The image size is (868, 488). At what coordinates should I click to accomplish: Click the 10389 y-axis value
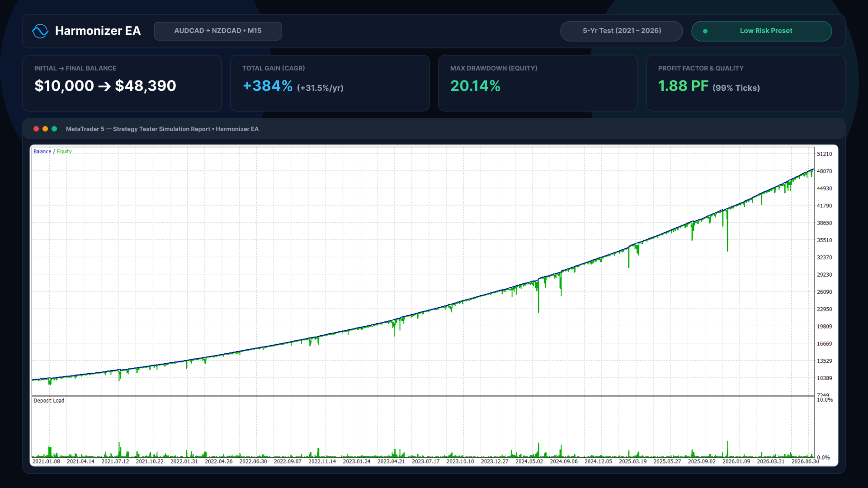coord(824,378)
